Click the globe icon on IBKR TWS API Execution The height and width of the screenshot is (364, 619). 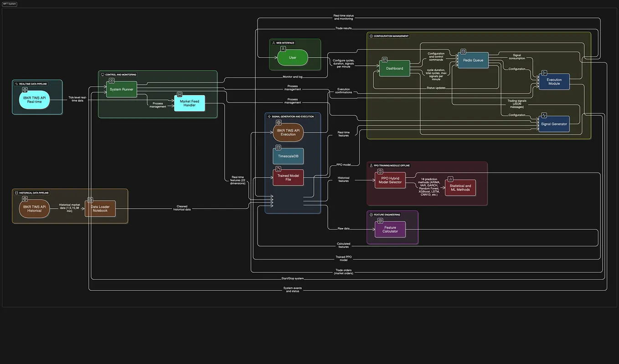[x=278, y=123]
